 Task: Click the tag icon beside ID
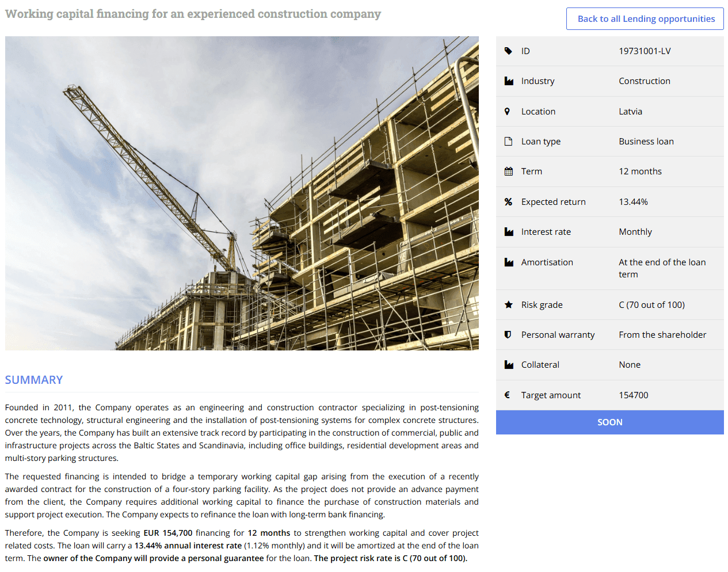pos(508,51)
